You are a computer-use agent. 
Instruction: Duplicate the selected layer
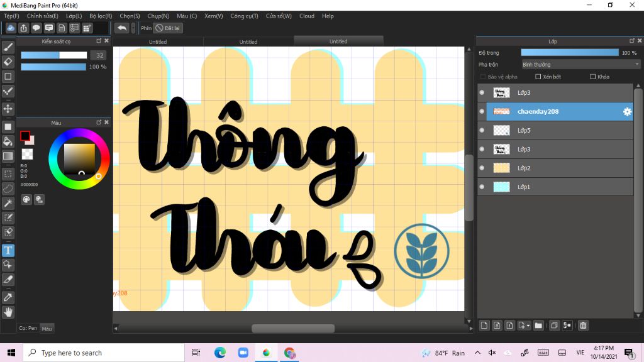(x=554, y=326)
